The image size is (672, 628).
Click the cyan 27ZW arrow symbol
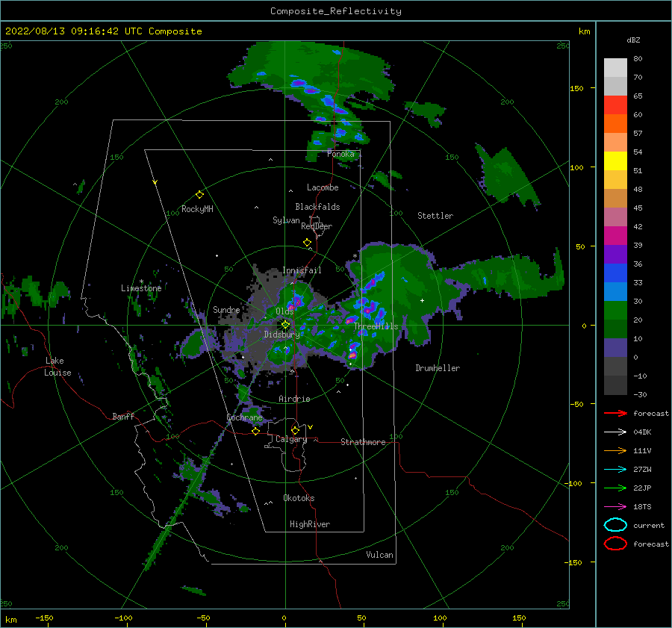click(615, 470)
